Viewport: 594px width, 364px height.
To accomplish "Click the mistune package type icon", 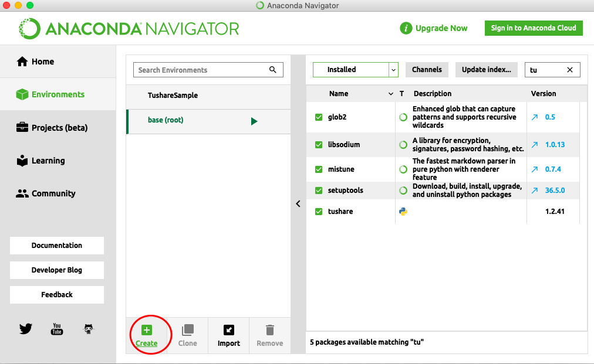I will point(403,169).
